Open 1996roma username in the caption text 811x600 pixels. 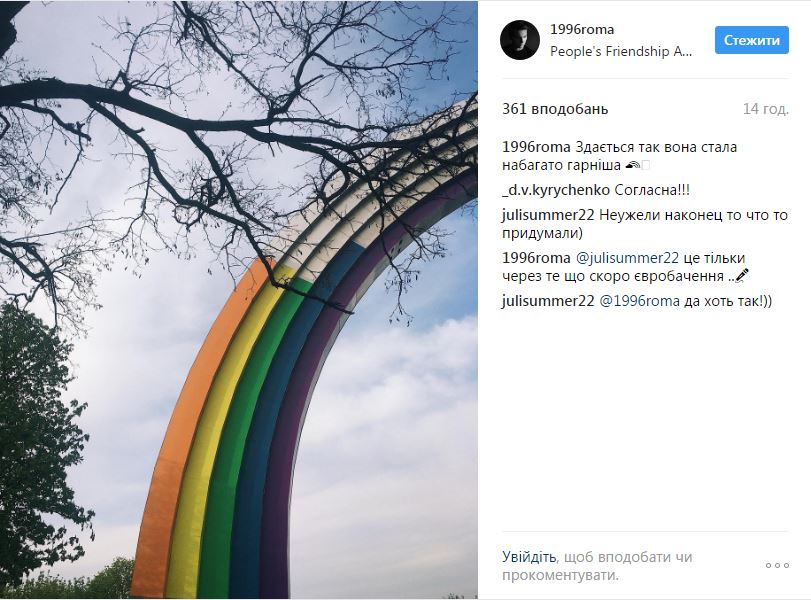(536, 147)
